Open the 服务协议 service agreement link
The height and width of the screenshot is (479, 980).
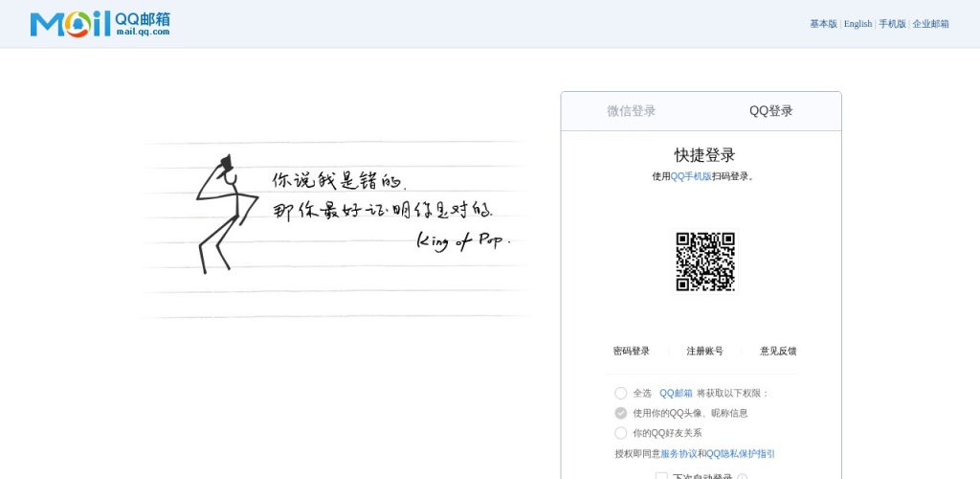click(679, 453)
